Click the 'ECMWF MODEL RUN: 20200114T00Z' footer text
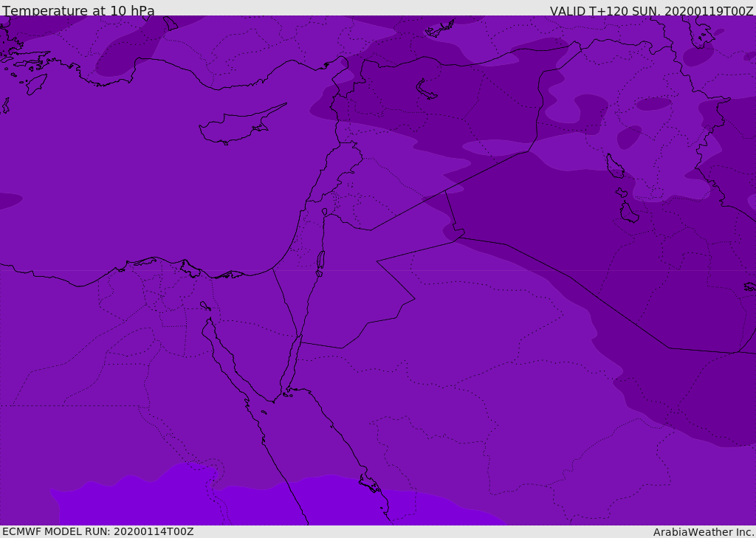Viewport: 756px width, 538px height. coord(98,531)
